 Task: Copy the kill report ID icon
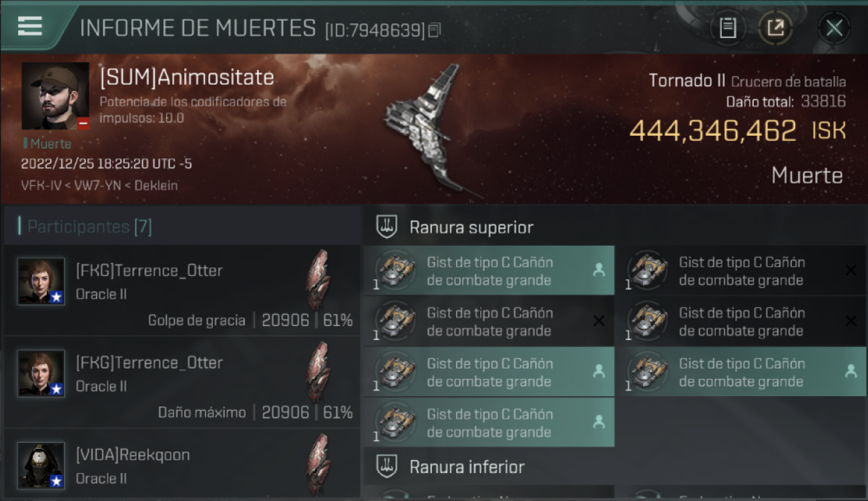coord(435,30)
